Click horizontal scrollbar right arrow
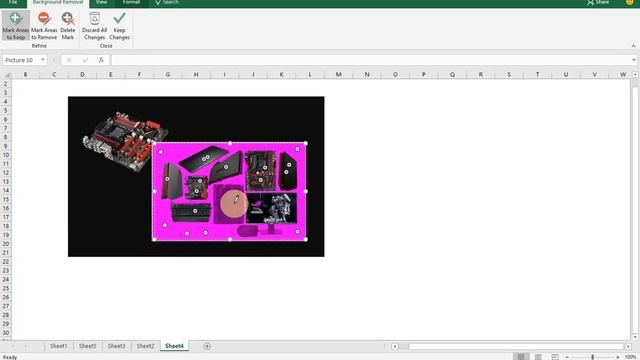Viewport: 640px width, 360px height. coord(628,346)
